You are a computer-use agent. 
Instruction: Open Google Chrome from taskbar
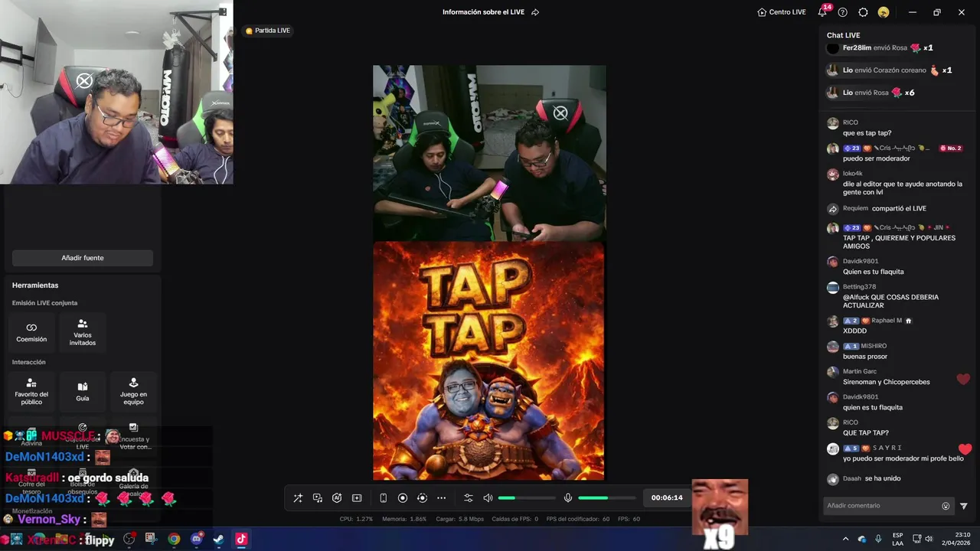tap(174, 539)
